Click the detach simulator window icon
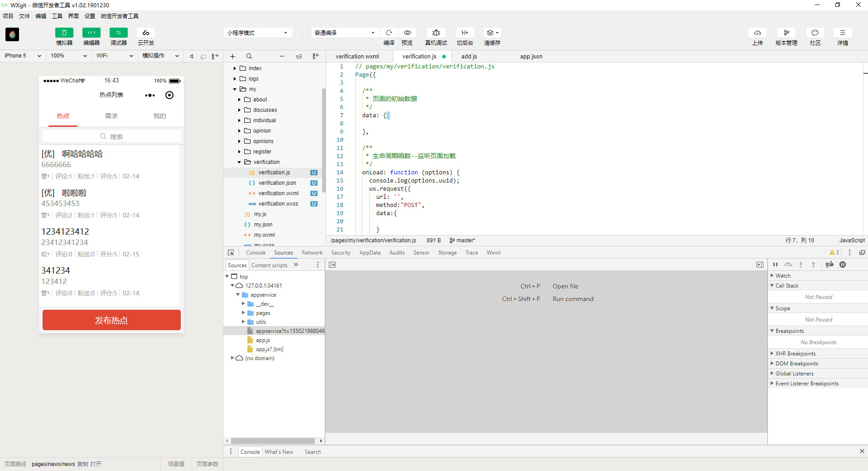This screenshot has height=471, width=868. [x=203, y=56]
